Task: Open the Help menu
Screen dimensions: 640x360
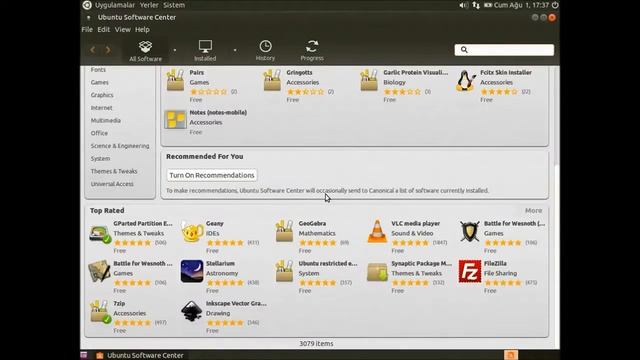Action: point(142,29)
